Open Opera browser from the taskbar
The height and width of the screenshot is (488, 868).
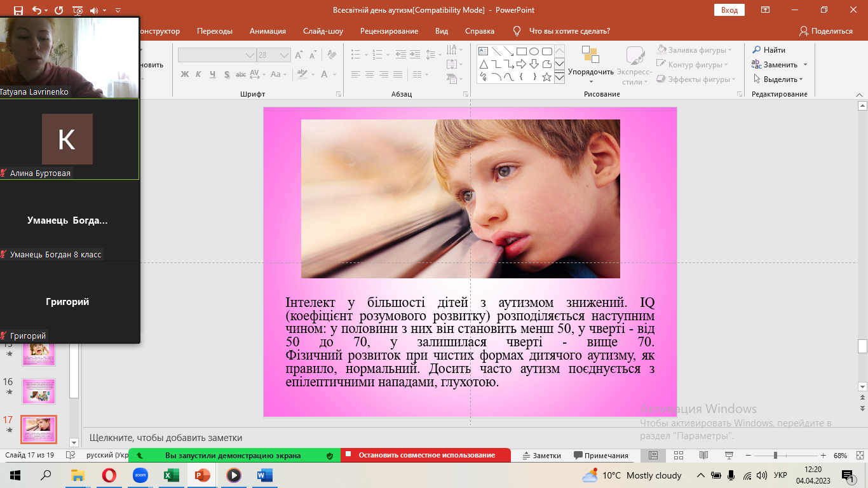109,475
